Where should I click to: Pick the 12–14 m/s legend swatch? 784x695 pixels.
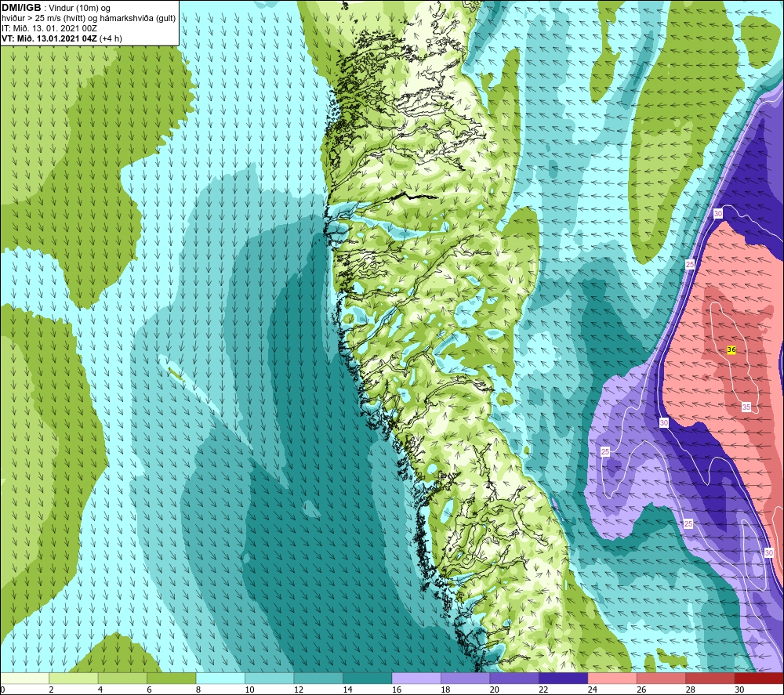[x=318, y=678]
